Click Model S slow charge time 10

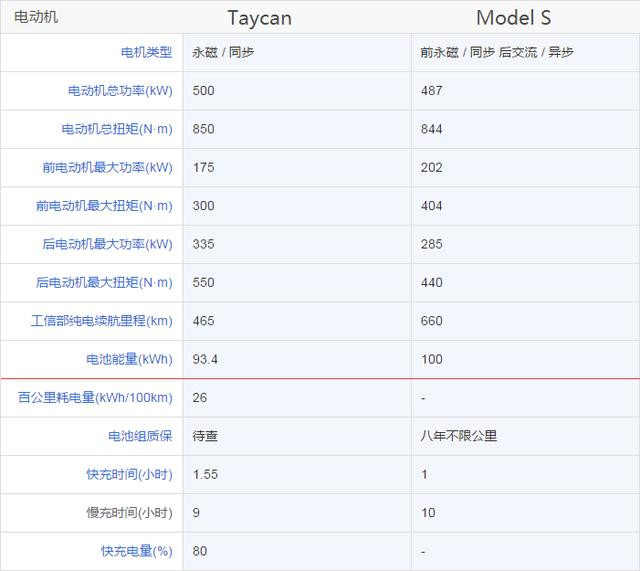coord(428,513)
